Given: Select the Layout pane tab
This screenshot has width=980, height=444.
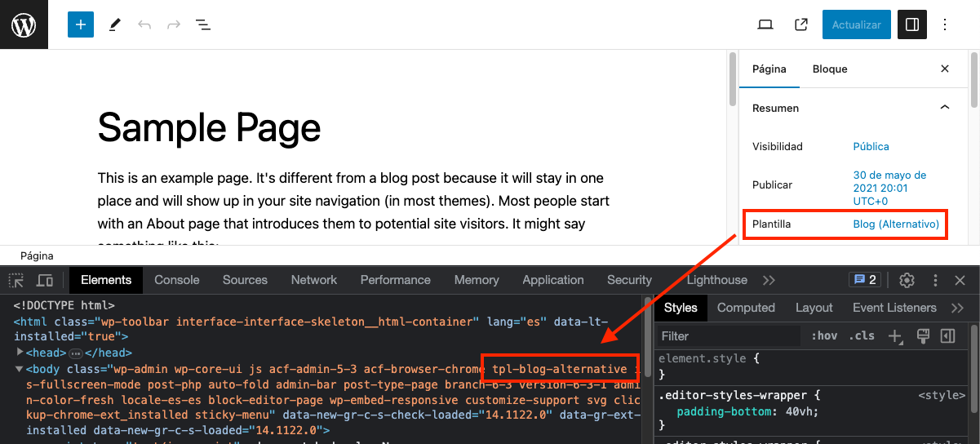Looking at the screenshot, I should coord(814,308).
